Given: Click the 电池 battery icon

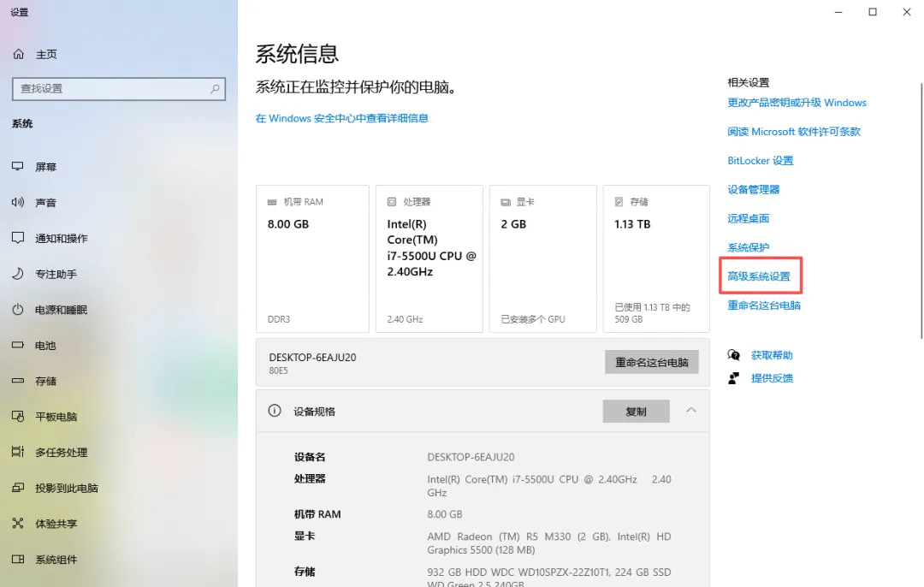Looking at the screenshot, I should (18, 345).
